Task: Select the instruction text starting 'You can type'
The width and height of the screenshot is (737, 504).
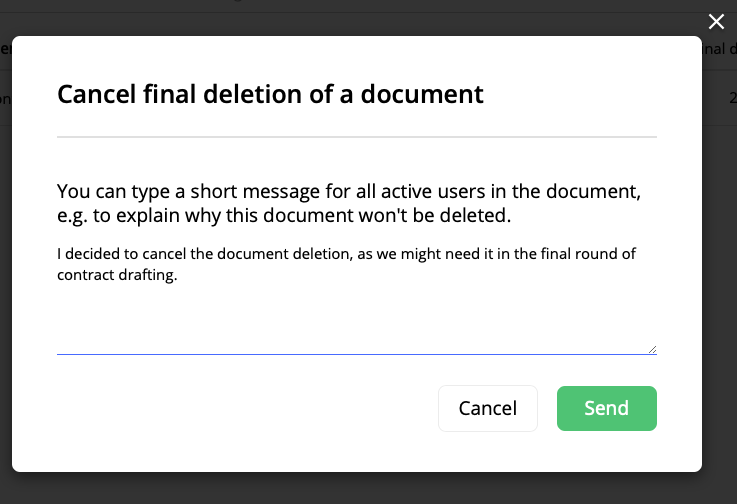Action: tap(349, 203)
